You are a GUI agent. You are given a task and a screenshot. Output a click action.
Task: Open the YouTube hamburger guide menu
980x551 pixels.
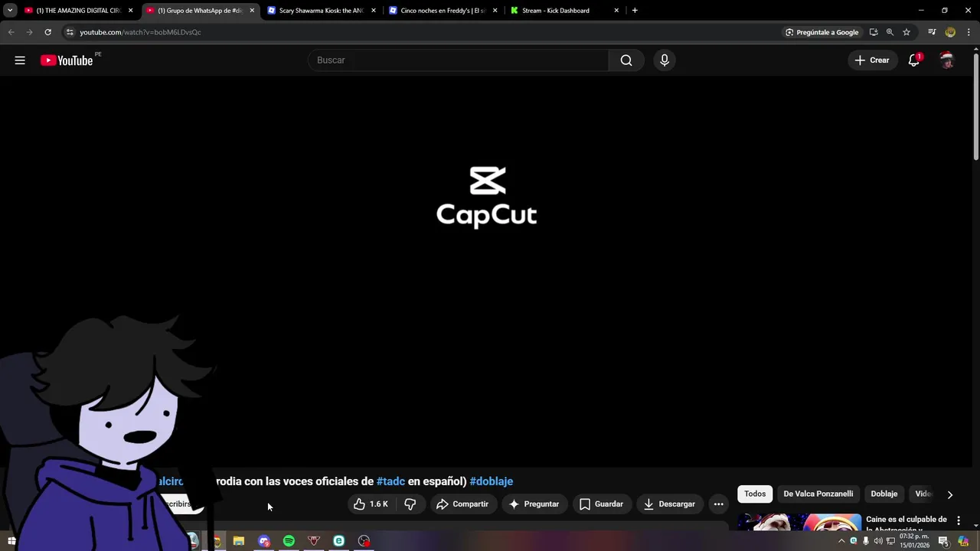(20, 60)
